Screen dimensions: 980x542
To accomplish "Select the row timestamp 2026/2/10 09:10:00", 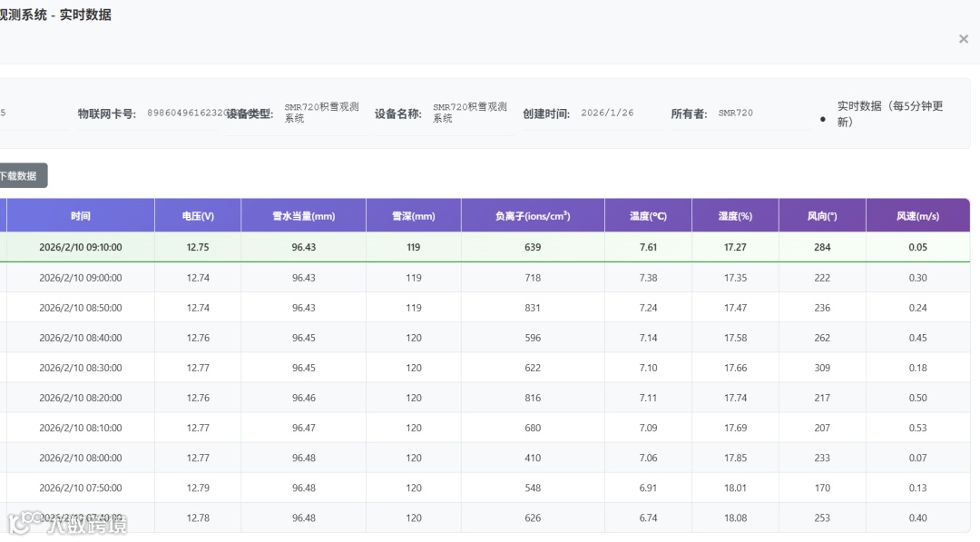I will click(x=81, y=247).
